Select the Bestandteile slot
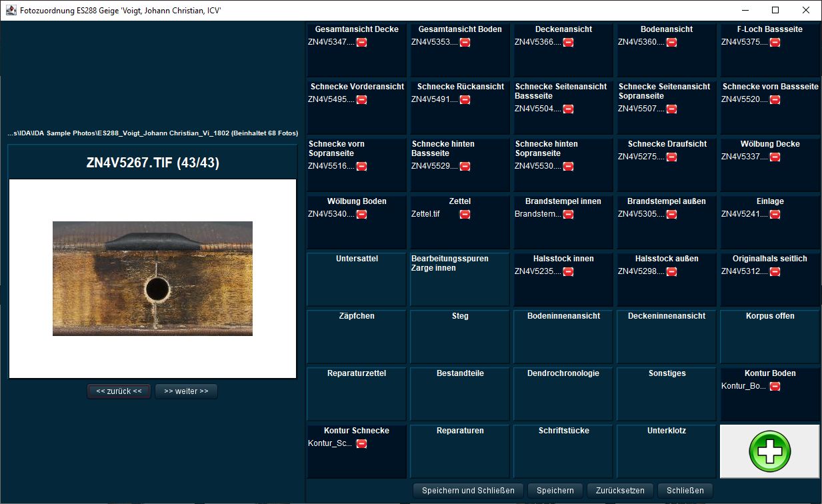822x504 pixels. (x=460, y=393)
